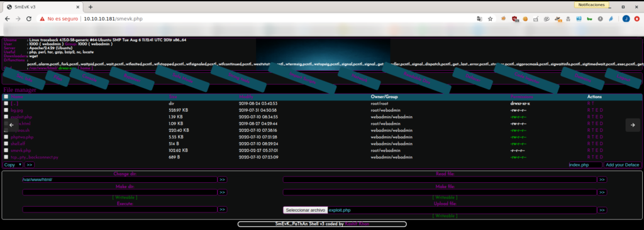Click the Kashif Khan author link

pos(357,224)
